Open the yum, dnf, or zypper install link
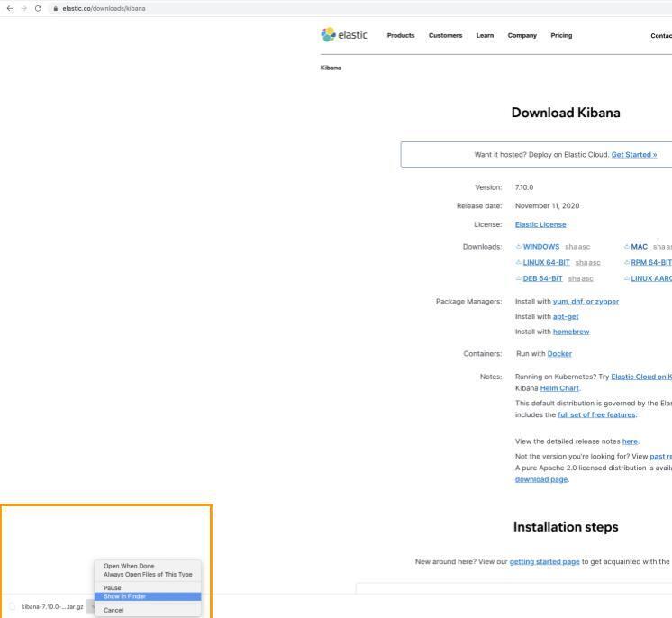The height and width of the screenshot is (618, 672). (x=586, y=302)
